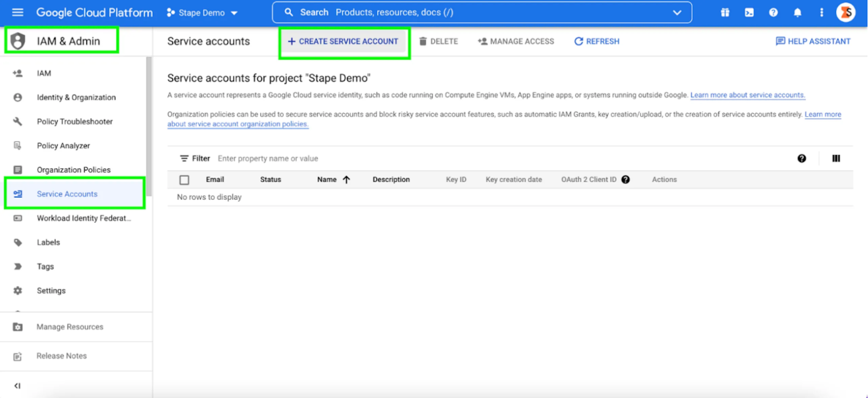Click the OAuth 2 Client ID help icon
Screen dimensions: 868x398
click(626, 179)
